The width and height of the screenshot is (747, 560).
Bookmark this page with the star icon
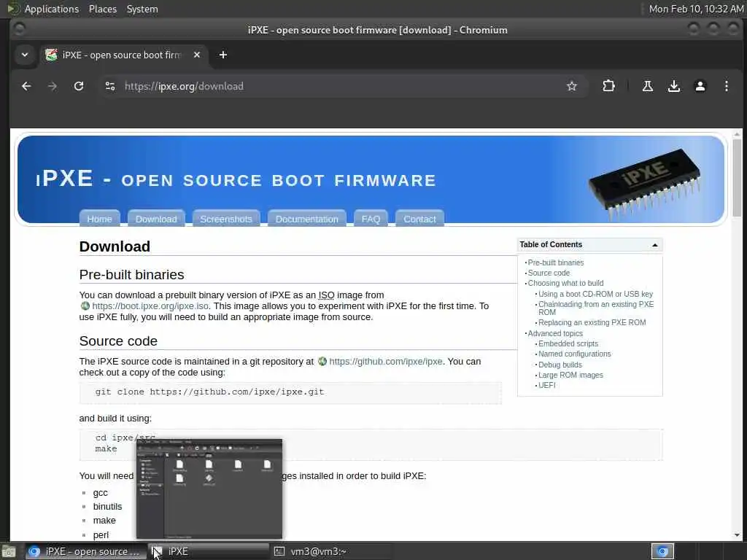click(x=572, y=86)
